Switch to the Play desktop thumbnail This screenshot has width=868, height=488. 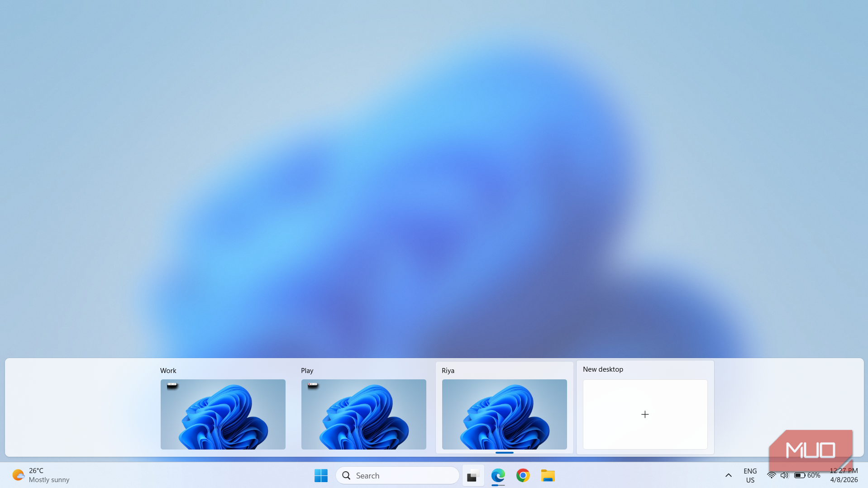[x=364, y=414]
